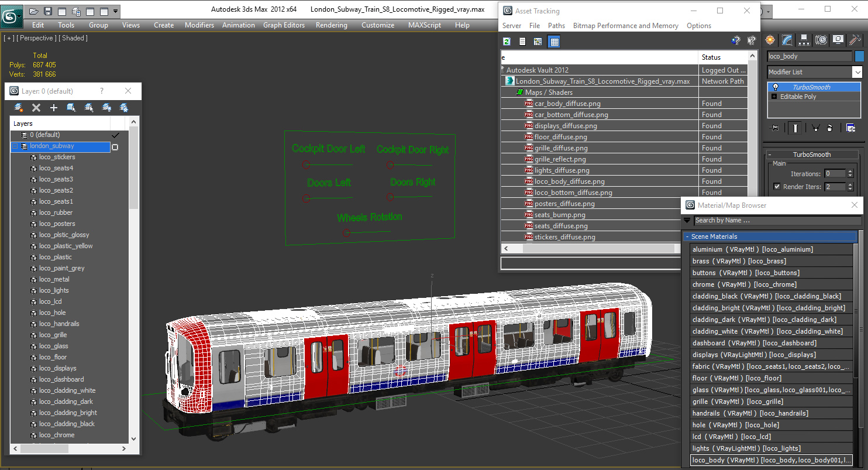
Task: Freeze/unfreeze all layers icon in Layer dialog
Action: click(x=124, y=108)
